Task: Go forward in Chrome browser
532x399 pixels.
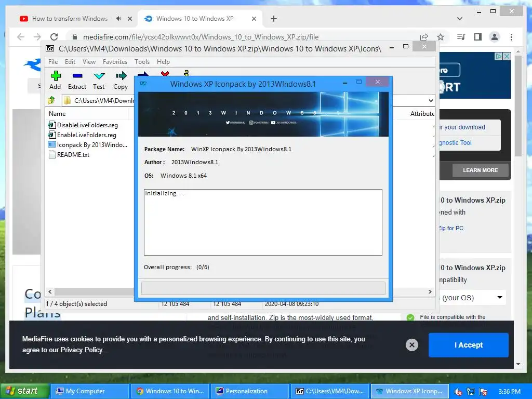Action: pos(37,37)
